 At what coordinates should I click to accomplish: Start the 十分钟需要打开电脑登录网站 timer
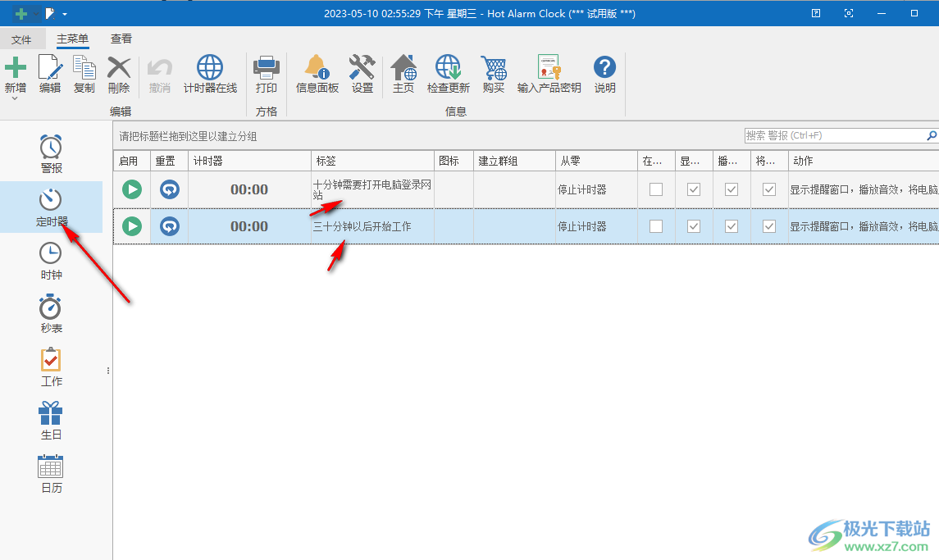[132, 190]
